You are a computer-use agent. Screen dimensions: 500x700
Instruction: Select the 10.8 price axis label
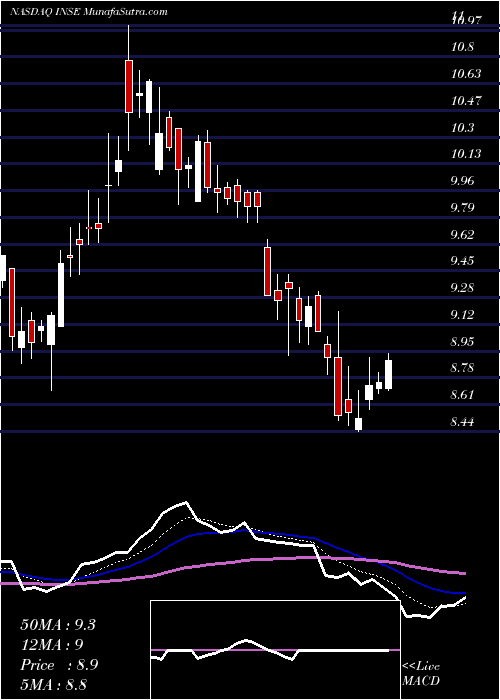tap(462, 47)
